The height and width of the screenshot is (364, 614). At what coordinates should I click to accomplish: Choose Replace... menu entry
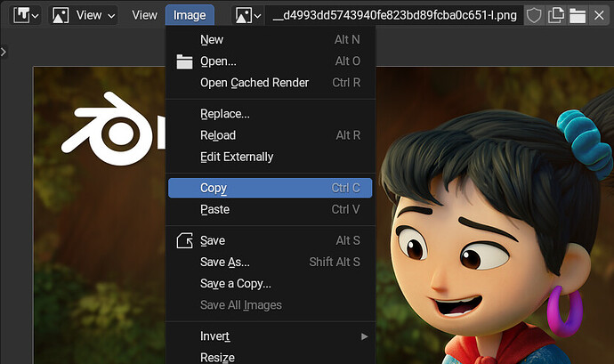270,114
